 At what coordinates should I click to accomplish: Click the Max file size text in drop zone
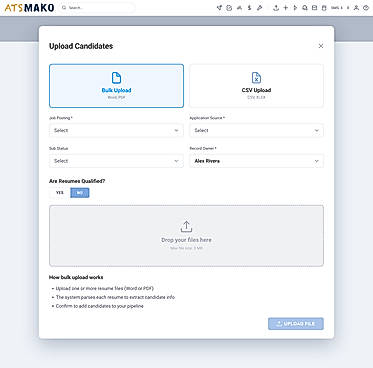[186, 248]
